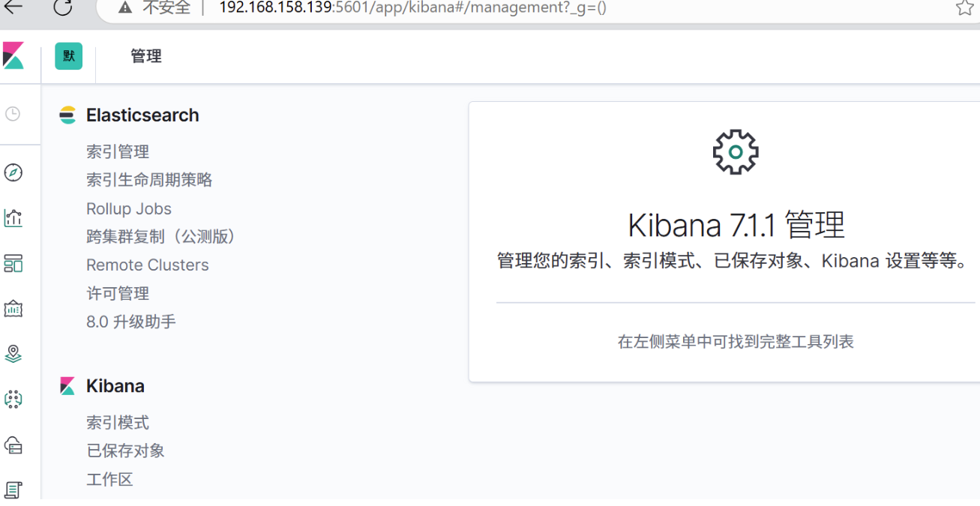Click the Elasticsearch section logo
The height and width of the screenshot is (506, 980).
point(67,115)
